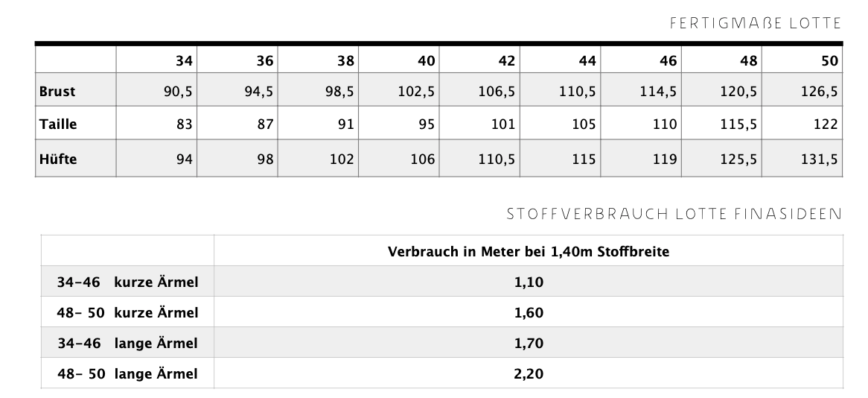Select the 48-50 lange Ärmel row label
868x398 pixels.
(x=127, y=373)
